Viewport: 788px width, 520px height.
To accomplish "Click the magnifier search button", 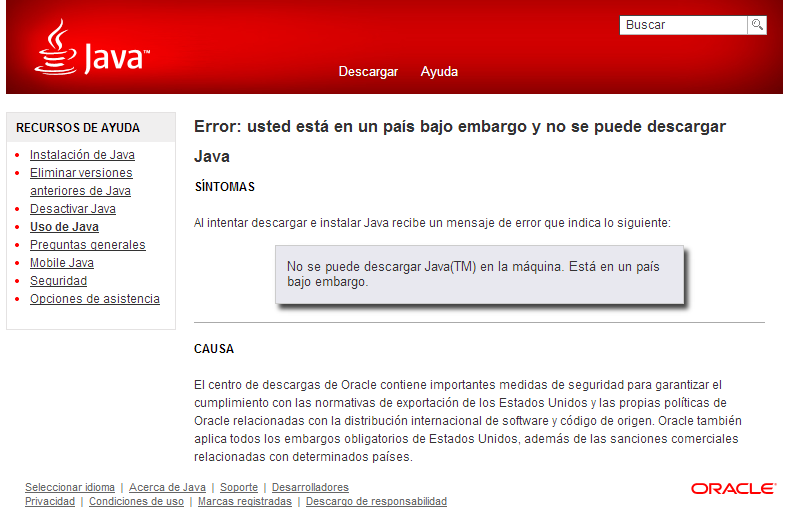I will point(757,25).
